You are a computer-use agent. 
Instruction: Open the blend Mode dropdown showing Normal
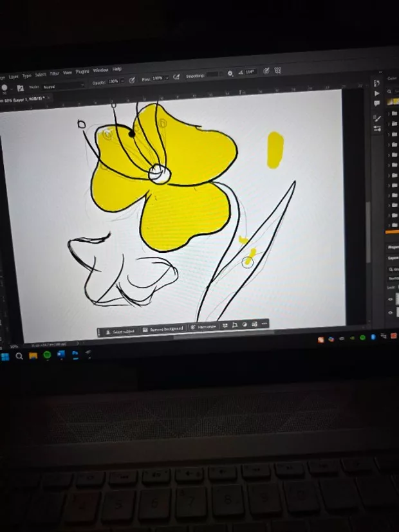[63, 86]
